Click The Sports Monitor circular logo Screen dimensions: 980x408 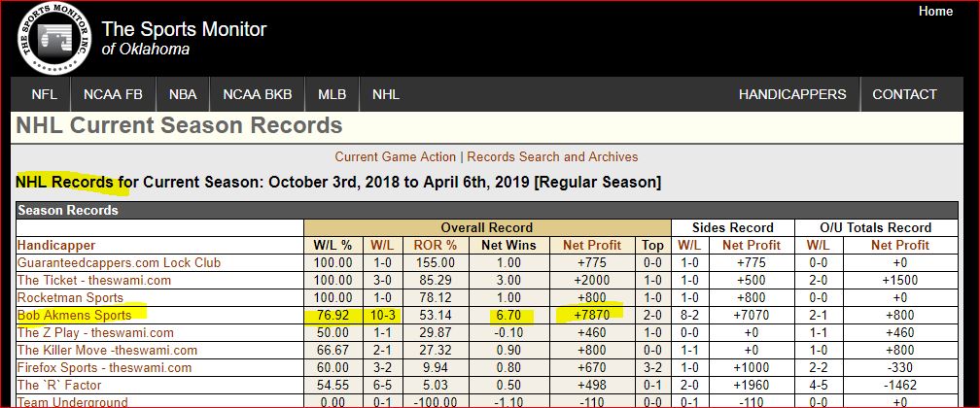(54, 39)
